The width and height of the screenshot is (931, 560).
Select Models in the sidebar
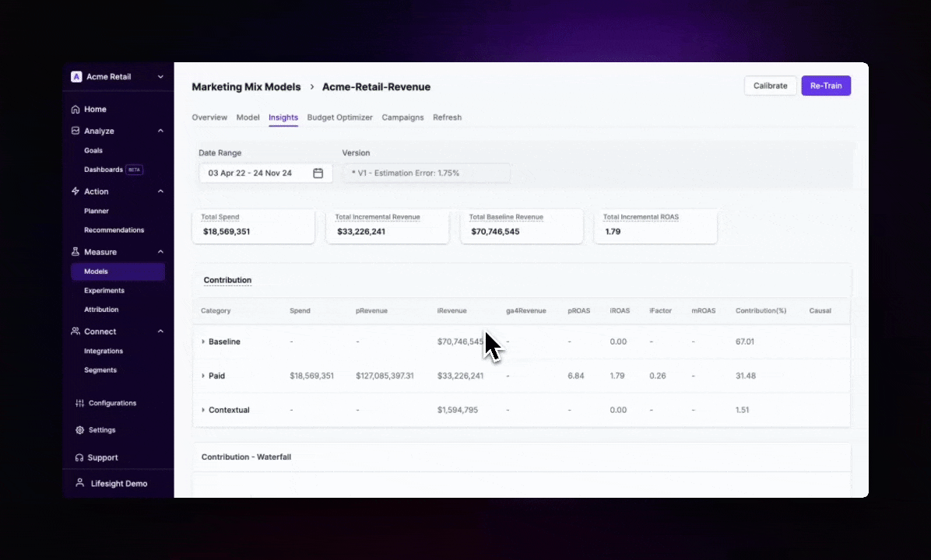[118, 271]
